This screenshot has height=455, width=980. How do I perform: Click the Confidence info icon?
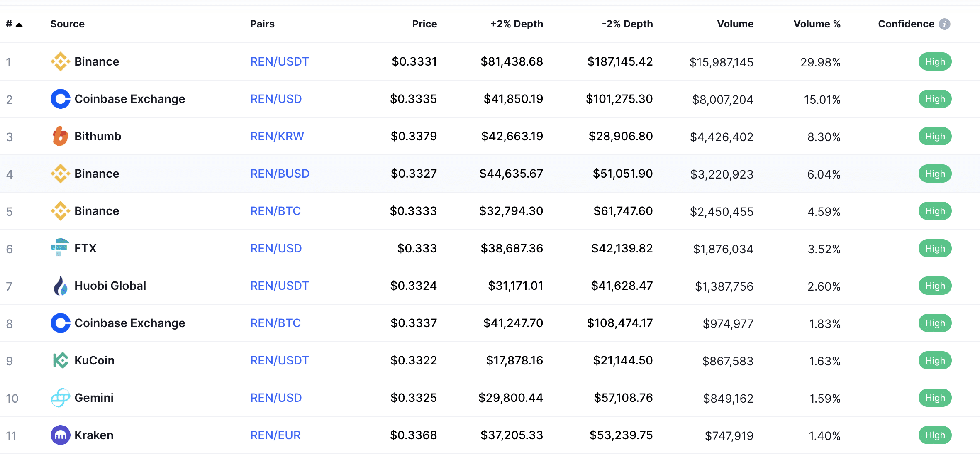coord(945,24)
